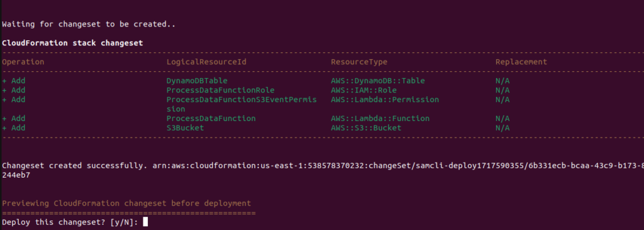Click the Replacement column header
The image size is (644, 230).
[521, 62]
